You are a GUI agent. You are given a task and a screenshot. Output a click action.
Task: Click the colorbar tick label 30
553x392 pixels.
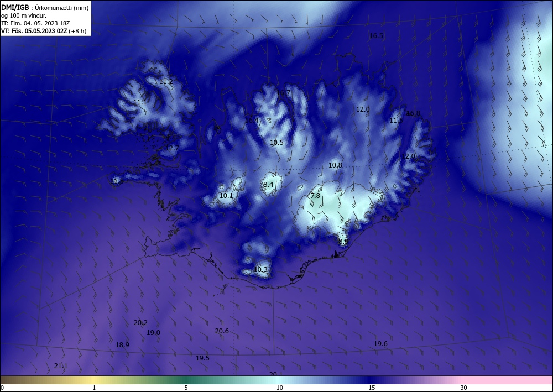point(464,388)
